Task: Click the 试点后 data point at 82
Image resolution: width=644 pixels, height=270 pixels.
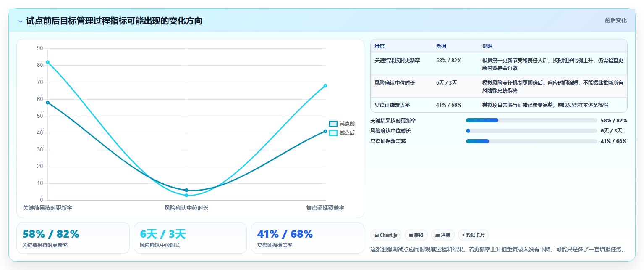Action: (47, 62)
